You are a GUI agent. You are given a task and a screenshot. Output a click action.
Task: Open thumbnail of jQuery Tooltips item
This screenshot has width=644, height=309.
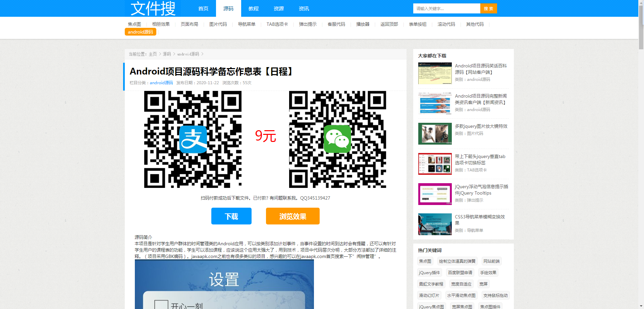click(x=435, y=194)
